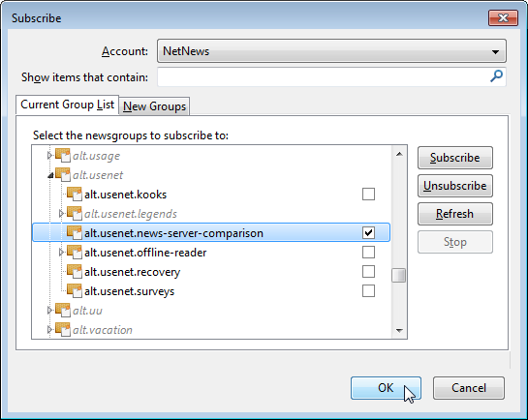Click the alt.usage newsgroup folder icon
The width and height of the screenshot is (528, 420).
[x=63, y=156]
